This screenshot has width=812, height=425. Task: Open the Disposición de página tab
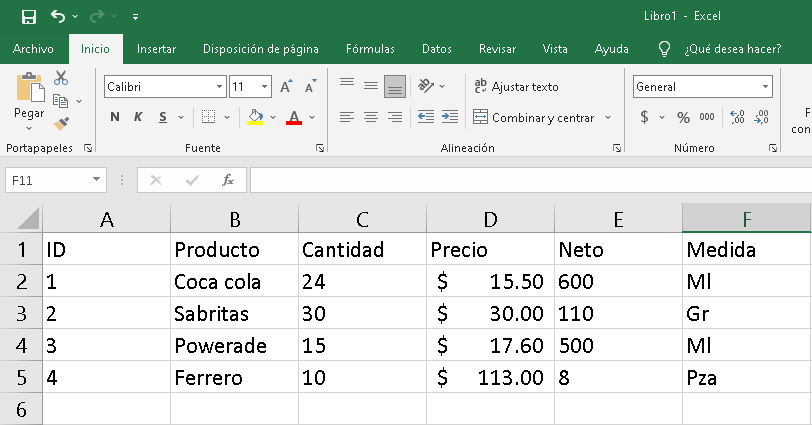pyautogui.click(x=260, y=49)
